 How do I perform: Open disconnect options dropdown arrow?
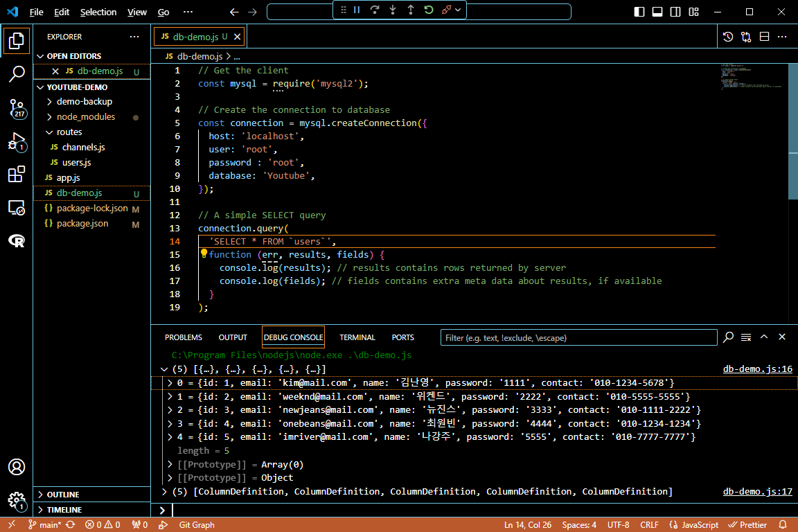coord(458,10)
